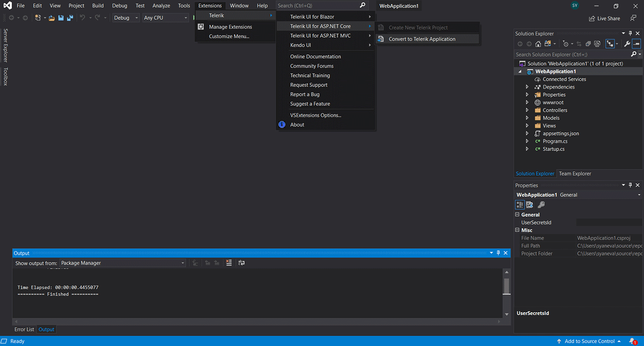Screen dimensions: 644x346
Task: Expand the Startup.cs node arrow
Action: click(x=527, y=149)
